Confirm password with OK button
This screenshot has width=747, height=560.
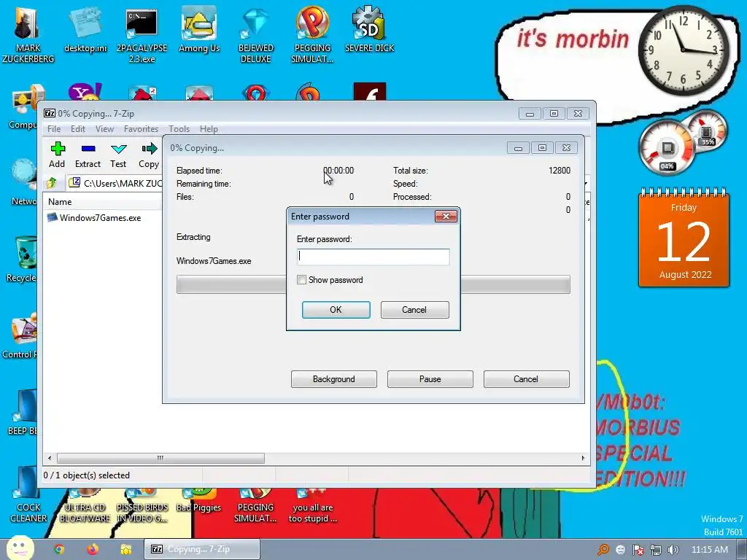coord(336,309)
